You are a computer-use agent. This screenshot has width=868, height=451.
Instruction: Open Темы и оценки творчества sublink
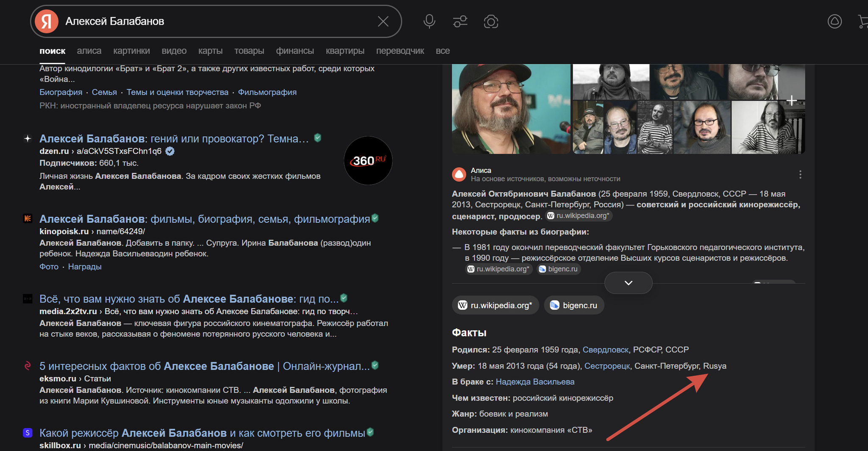(177, 92)
